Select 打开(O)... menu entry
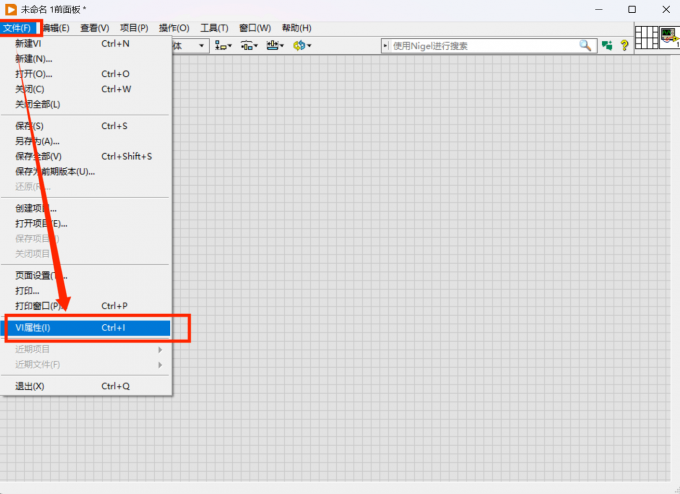The image size is (680, 494). (x=86, y=74)
